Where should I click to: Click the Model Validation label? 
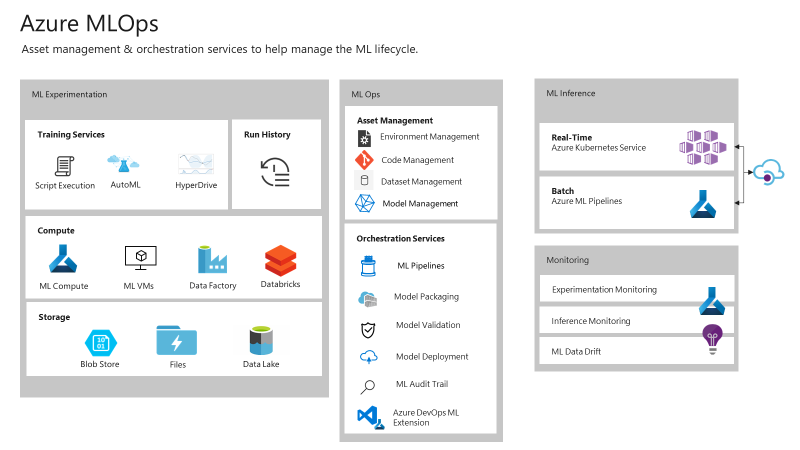coord(428,325)
